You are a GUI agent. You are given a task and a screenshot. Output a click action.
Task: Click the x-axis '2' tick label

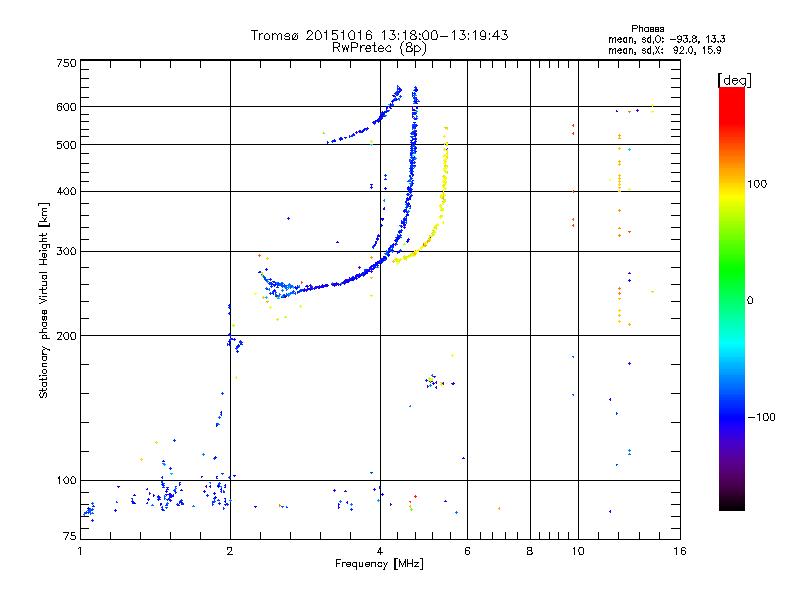tap(230, 552)
